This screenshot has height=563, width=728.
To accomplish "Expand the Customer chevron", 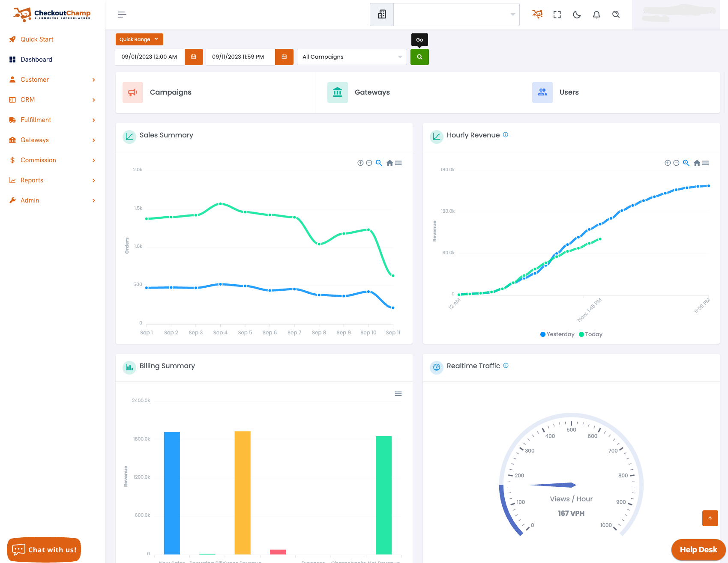I will 93,80.
